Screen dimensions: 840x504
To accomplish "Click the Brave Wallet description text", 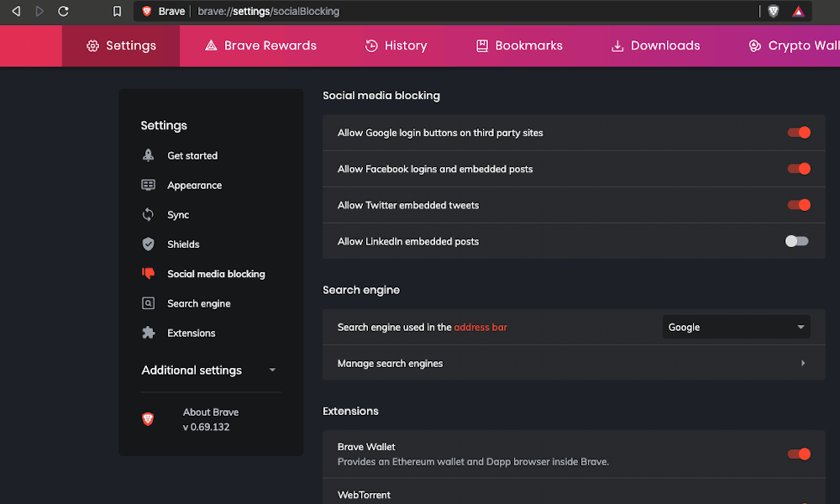I will 473,462.
